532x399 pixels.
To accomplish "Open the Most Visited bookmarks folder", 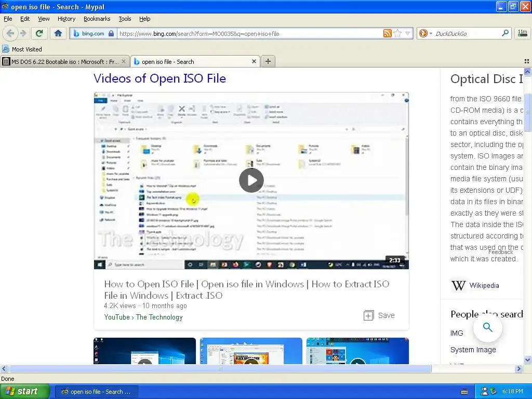I will click(22, 49).
